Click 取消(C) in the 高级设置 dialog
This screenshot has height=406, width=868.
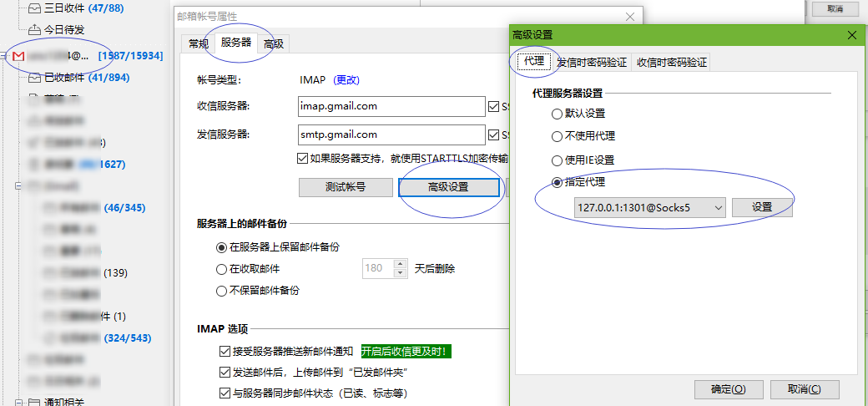coord(805,389)
